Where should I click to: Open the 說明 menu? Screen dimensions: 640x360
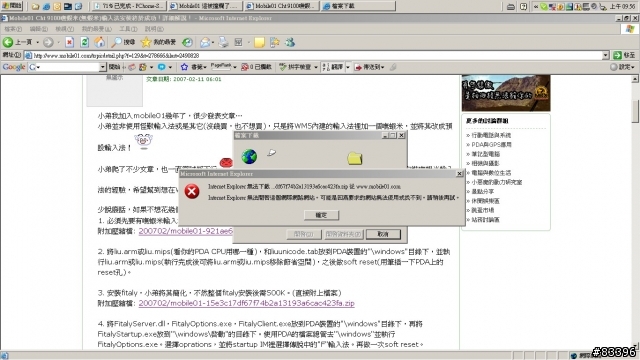point(153,29)
